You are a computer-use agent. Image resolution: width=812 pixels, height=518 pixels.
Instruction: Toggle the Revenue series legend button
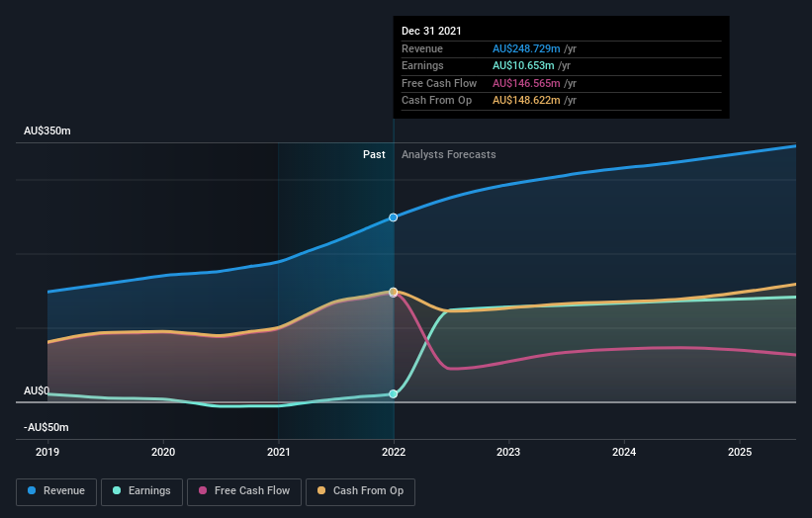click(56, 491)
